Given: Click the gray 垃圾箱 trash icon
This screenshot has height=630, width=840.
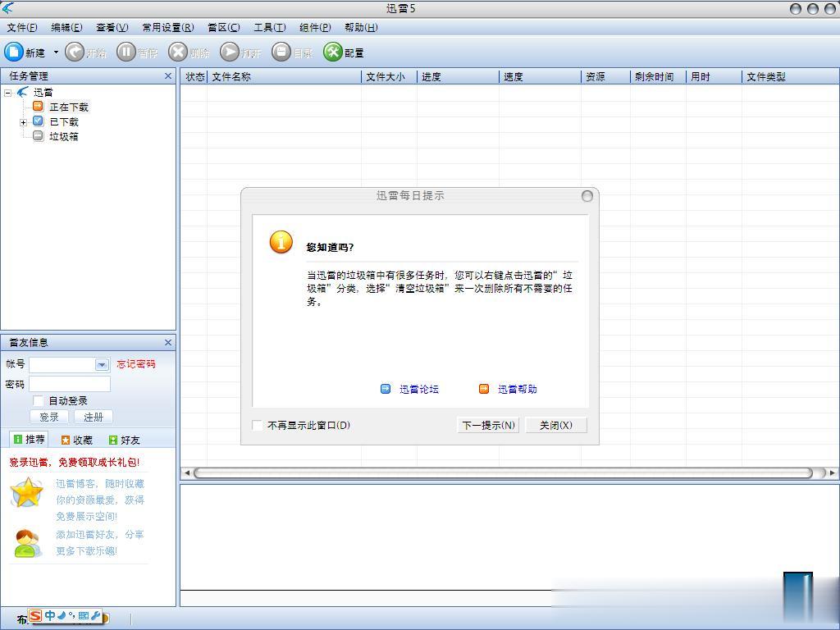Looking at the screenshot, I should pyautogui.click(x=38, y=136).
